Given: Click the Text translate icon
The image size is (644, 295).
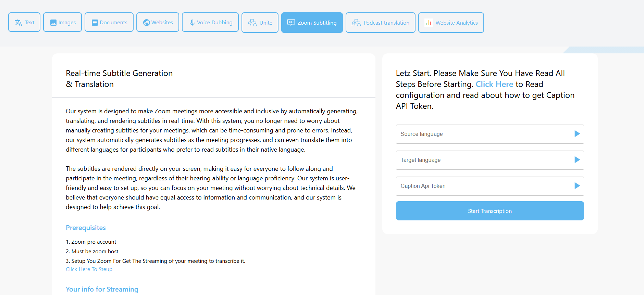Looking at the screenshot, I should click(x=18, y=23).
